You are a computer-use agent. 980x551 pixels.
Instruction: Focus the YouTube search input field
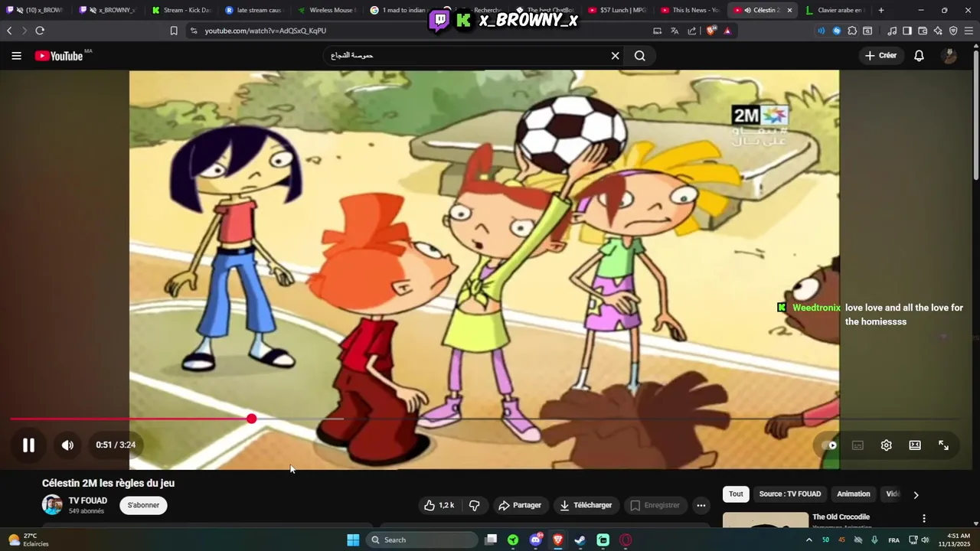pyautogui.click(x=465, y=56)
